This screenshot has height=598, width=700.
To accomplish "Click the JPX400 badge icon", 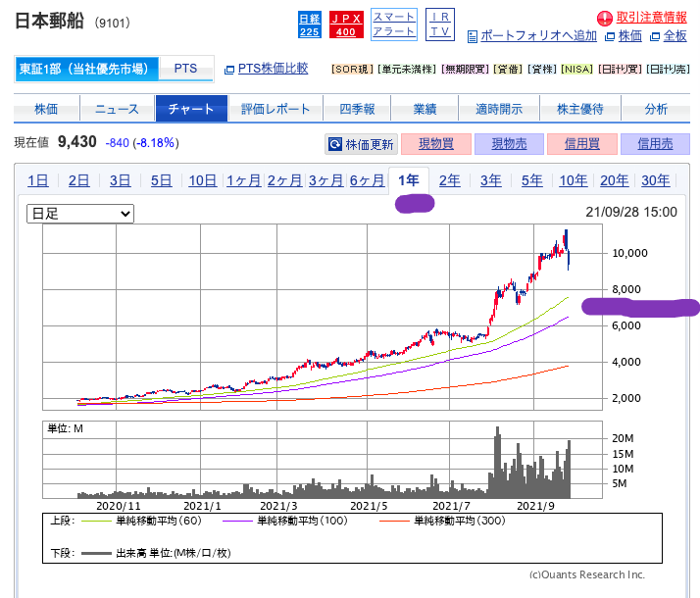I will 346,25.
